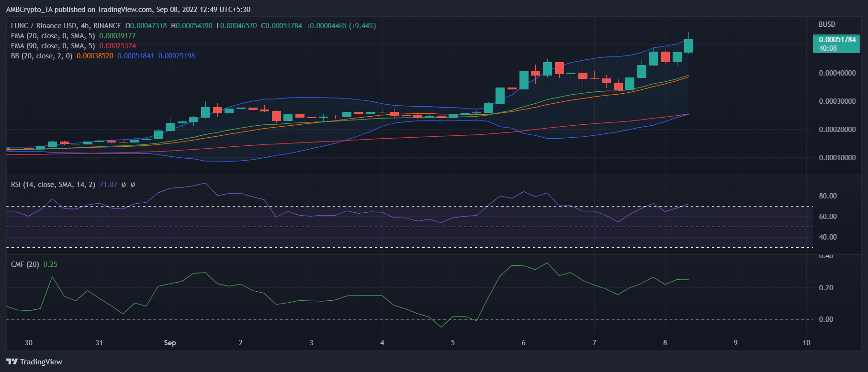Click the RSI value 71.87 in legend
This screenshot has height=372, width=868.
108,185
